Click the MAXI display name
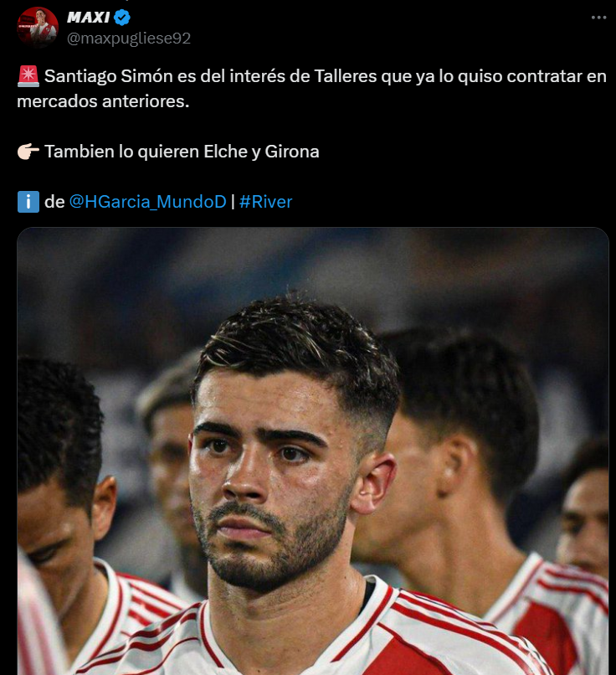 point(88,18)
